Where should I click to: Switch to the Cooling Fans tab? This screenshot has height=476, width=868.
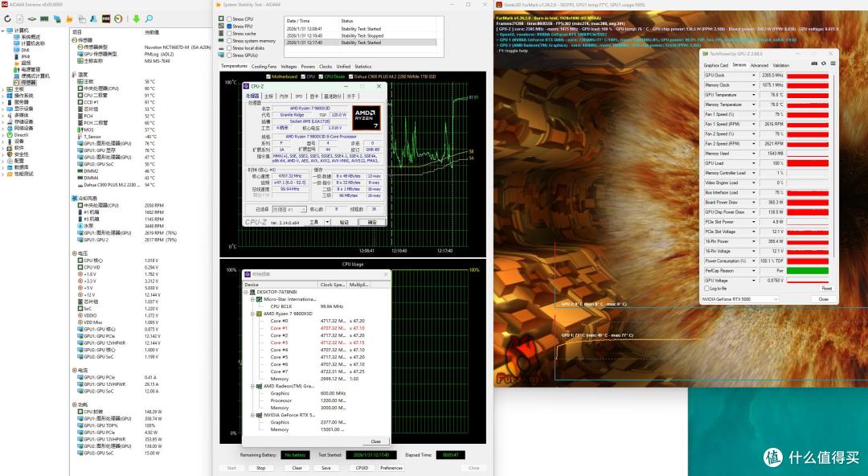coord(264,66)
